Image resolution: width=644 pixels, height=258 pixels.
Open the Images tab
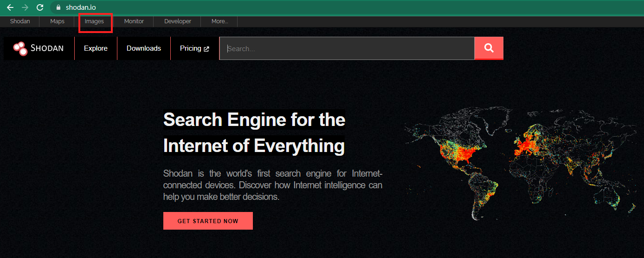(x=94, y=21)
